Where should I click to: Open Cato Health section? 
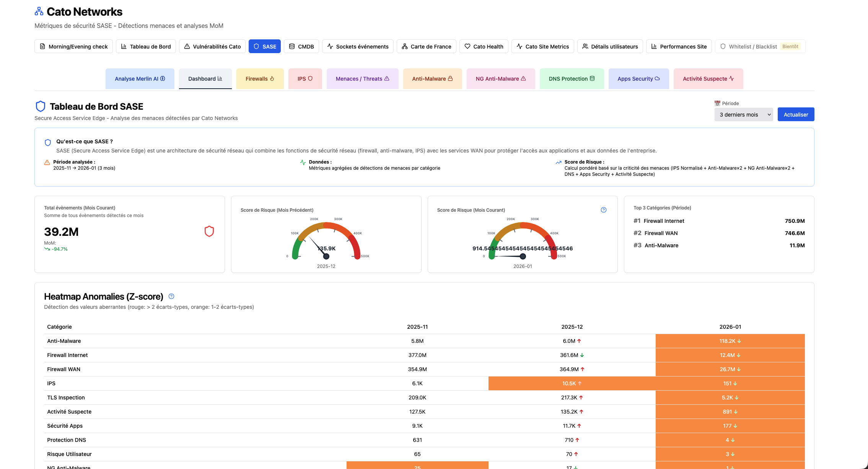[484, 46]
